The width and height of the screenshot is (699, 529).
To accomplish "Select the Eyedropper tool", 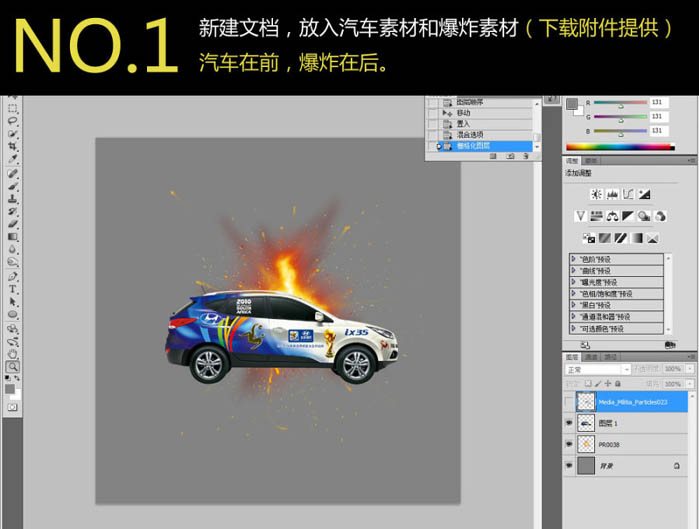I will click(12, 159).
